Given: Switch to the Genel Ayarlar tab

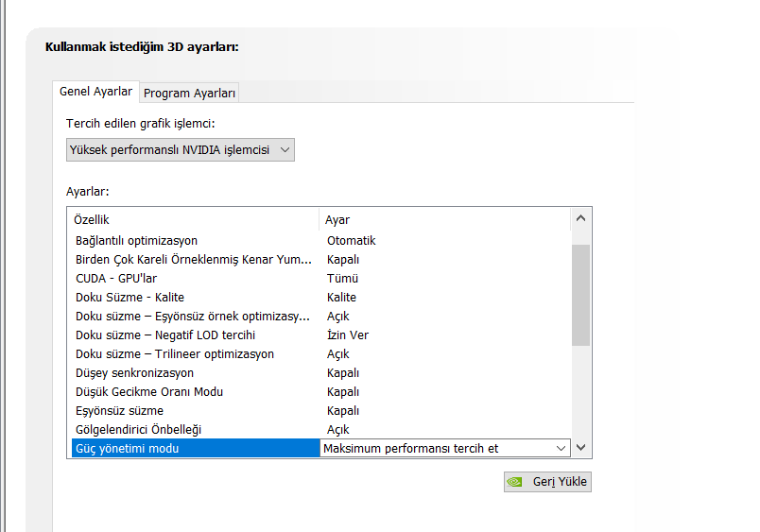Looking at the screenshot, I should click(96, 92).
